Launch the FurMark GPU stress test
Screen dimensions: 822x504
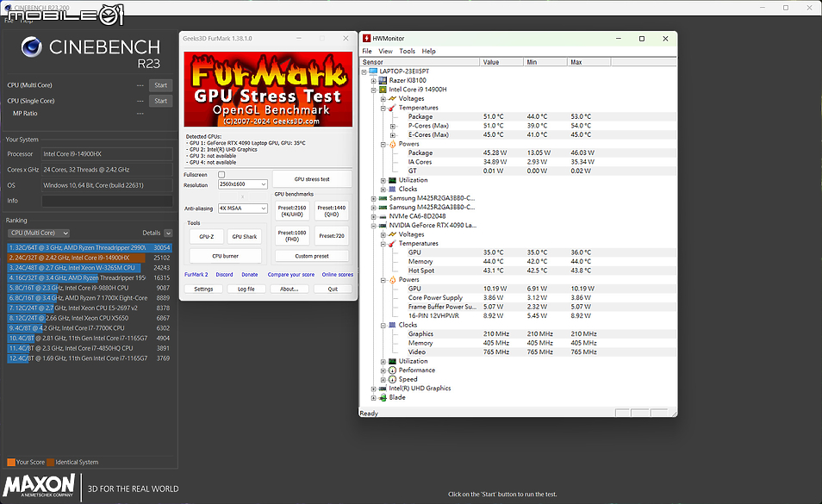point(312,179)
